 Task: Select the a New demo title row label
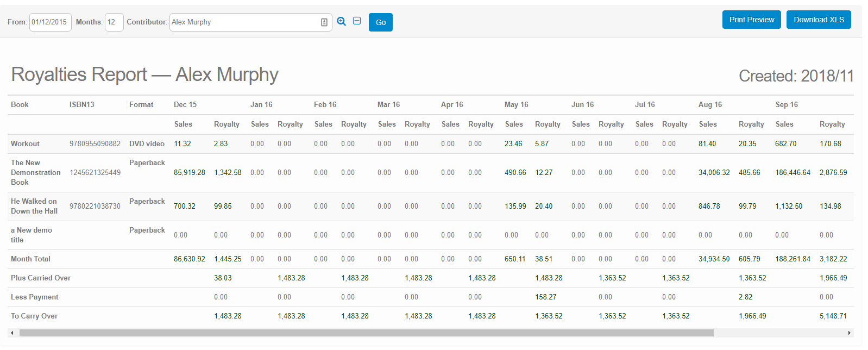point(32,235)
